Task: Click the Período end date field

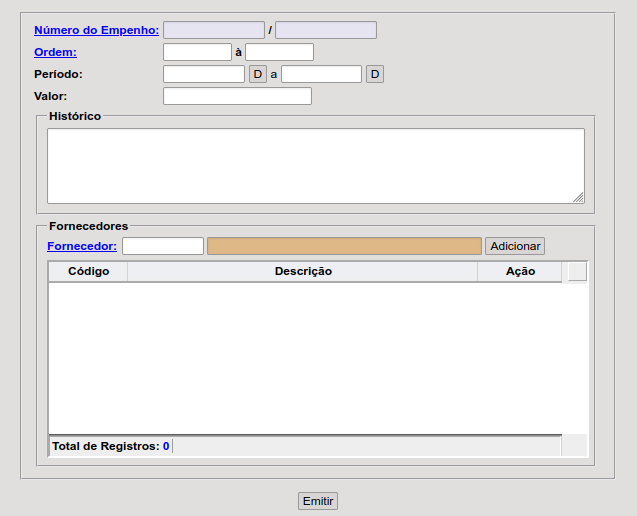Action: (321, 74)
